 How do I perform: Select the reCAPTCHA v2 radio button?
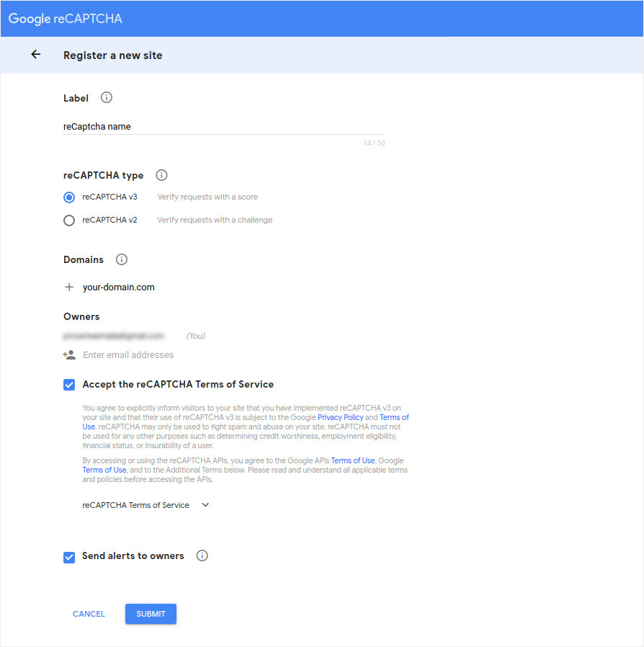click(68, 220)
